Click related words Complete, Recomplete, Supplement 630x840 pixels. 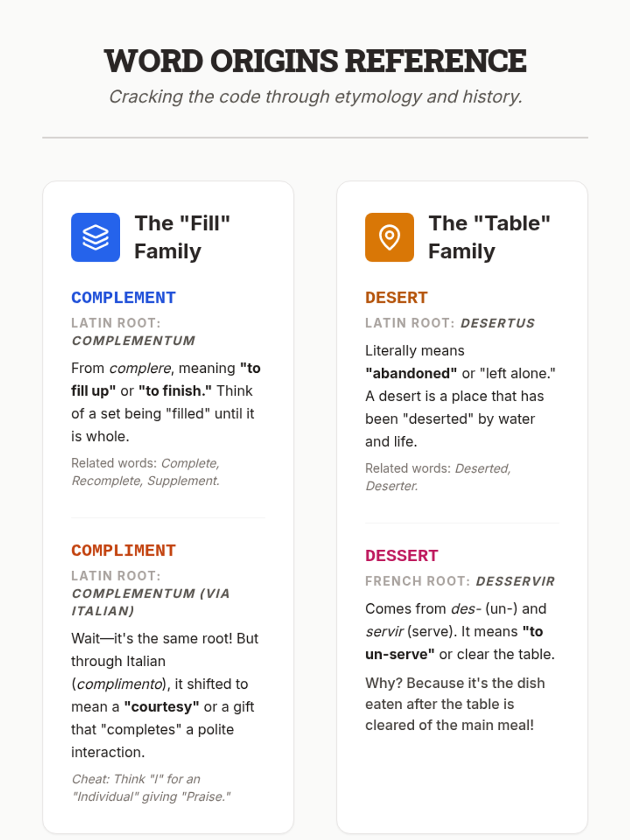point(145,472)
